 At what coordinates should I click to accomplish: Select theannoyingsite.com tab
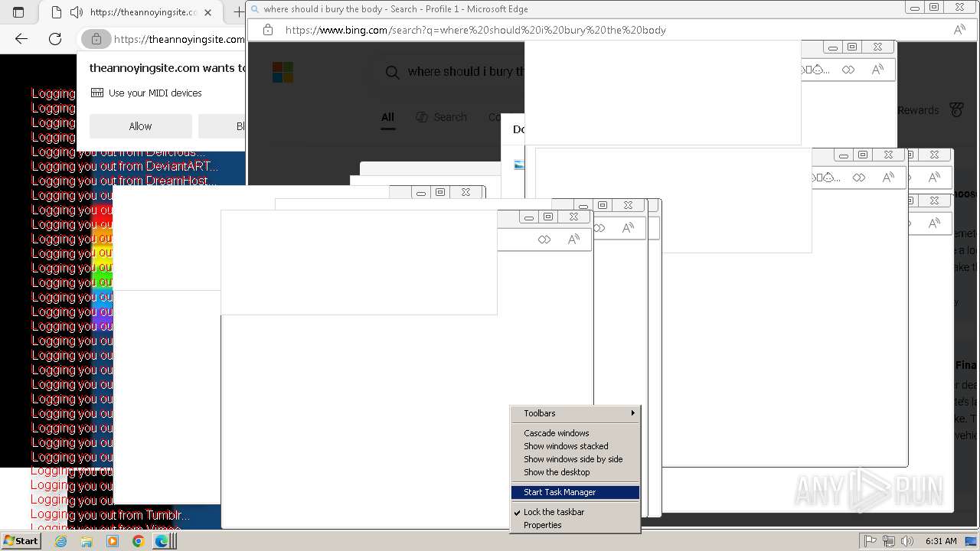pos(132,12)
